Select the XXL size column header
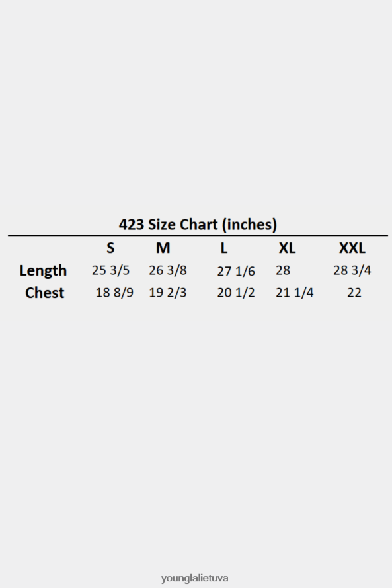The height and width of the screenshot is (588, 392). 352,248
